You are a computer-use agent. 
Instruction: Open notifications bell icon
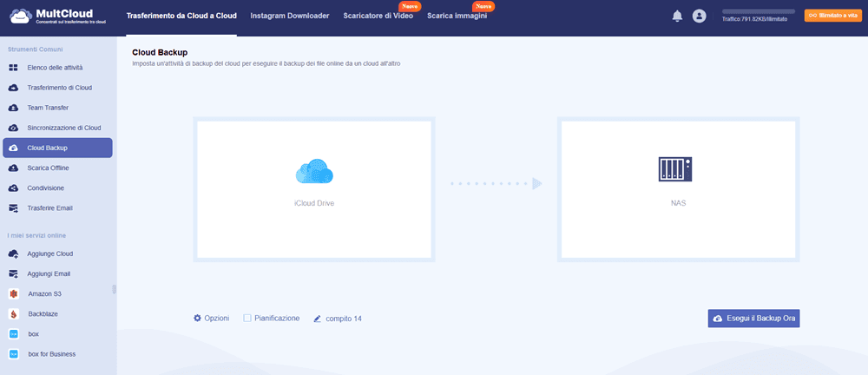coord(677,16)
